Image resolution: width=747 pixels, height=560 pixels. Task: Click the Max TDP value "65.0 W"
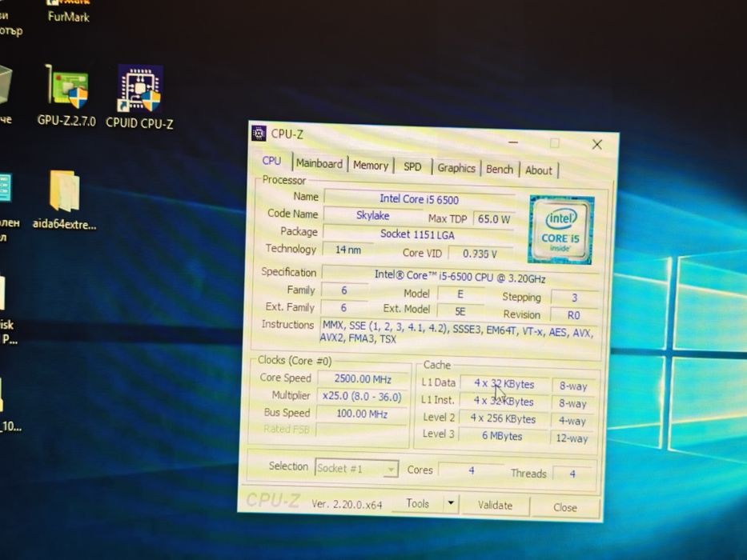pos(493,219)
